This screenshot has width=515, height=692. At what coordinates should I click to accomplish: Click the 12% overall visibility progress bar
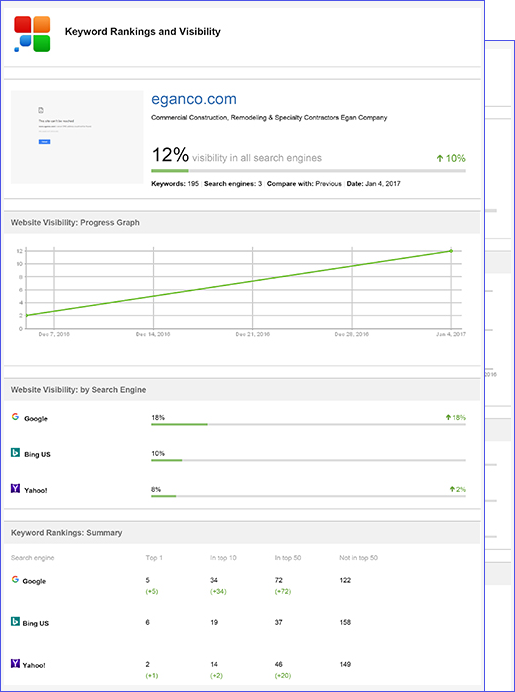[x=308, y=171]
